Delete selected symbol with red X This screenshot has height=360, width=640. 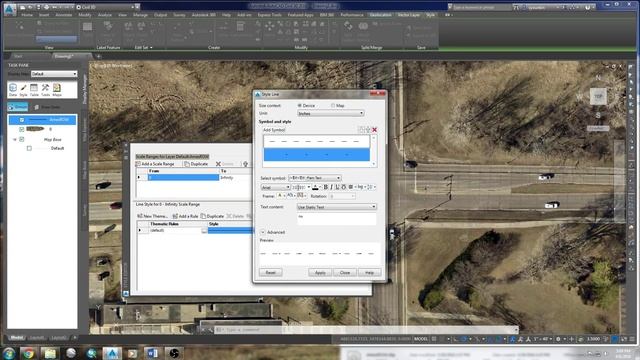point(374,130)
